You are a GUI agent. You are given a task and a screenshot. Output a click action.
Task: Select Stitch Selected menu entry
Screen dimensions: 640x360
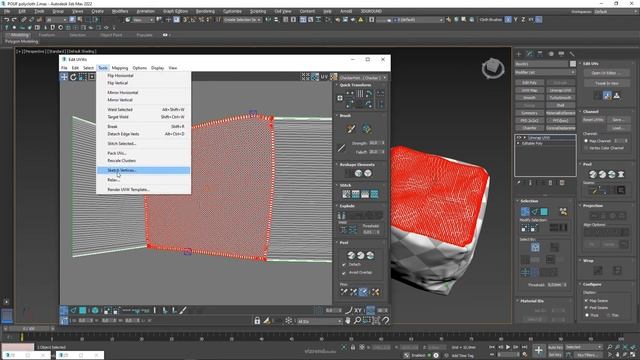(x=143, y=143)
